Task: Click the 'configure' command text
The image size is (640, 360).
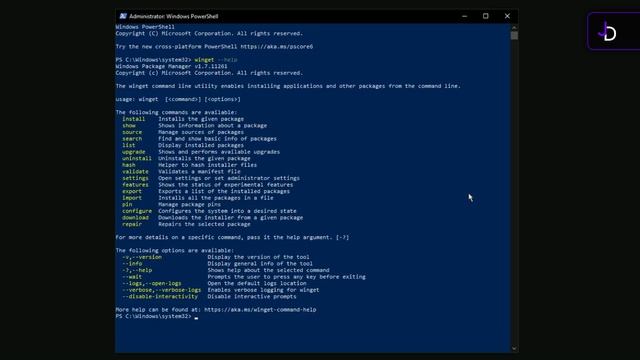Action: pyautogui.click(x=137, y=211)
